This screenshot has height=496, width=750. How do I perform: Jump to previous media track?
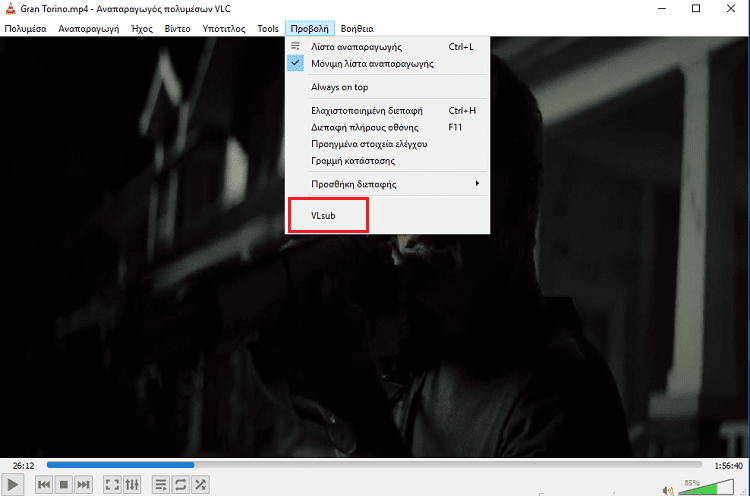point(44,485)
